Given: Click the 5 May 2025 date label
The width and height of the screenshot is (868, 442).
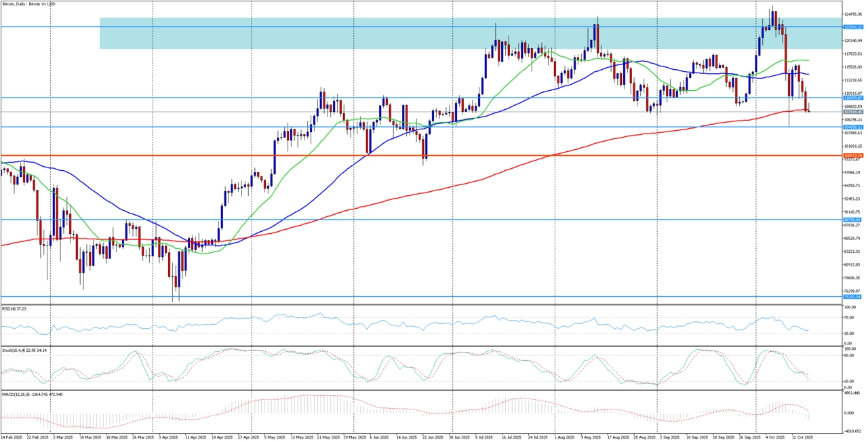Looking at the screenshot, I should [x=275, y=437].
